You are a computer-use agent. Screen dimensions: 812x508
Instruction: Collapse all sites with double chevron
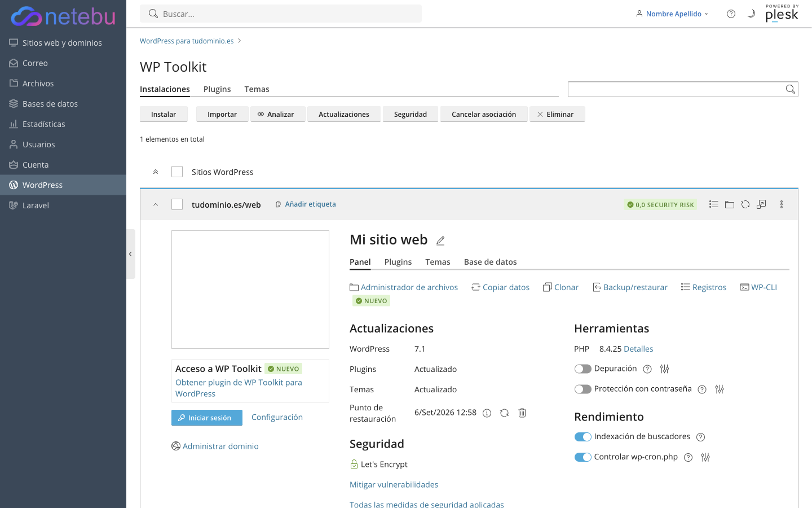[x=156, y=172]
